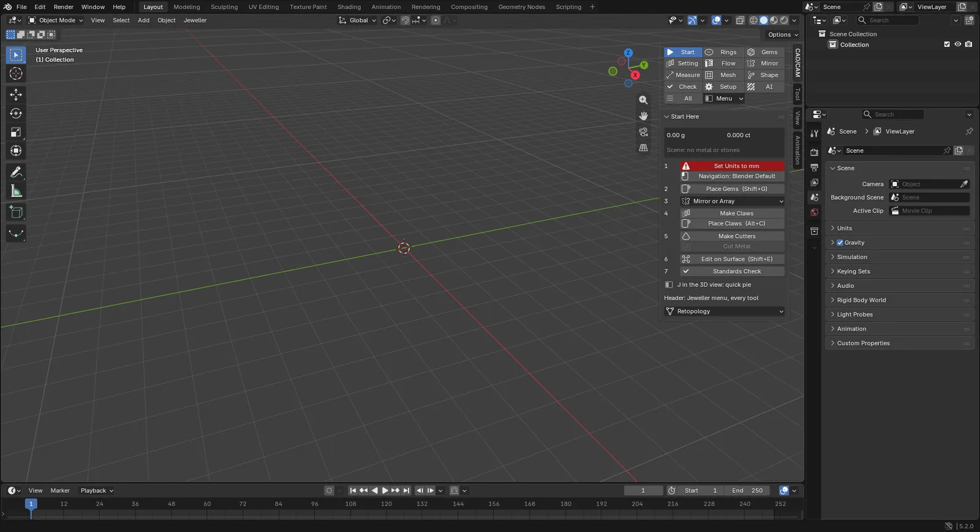The height and width of the screenshot is (532, 980).
Task: Pick the Measure ruler tool
Action: pos(16,191)
